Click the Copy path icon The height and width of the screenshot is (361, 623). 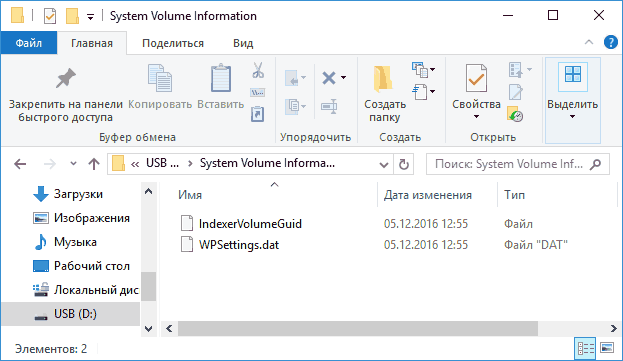pyautogui.click(x=257, y=93)
